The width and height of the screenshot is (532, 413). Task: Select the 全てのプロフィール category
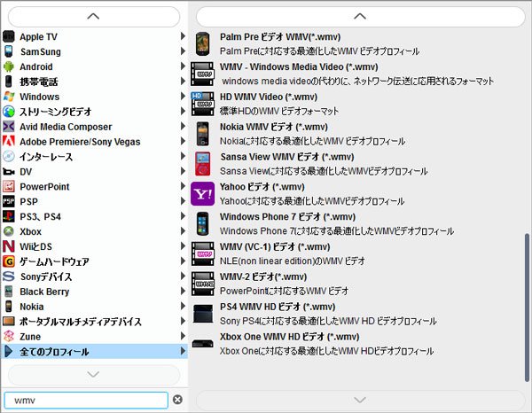click(x=94, y=351)
